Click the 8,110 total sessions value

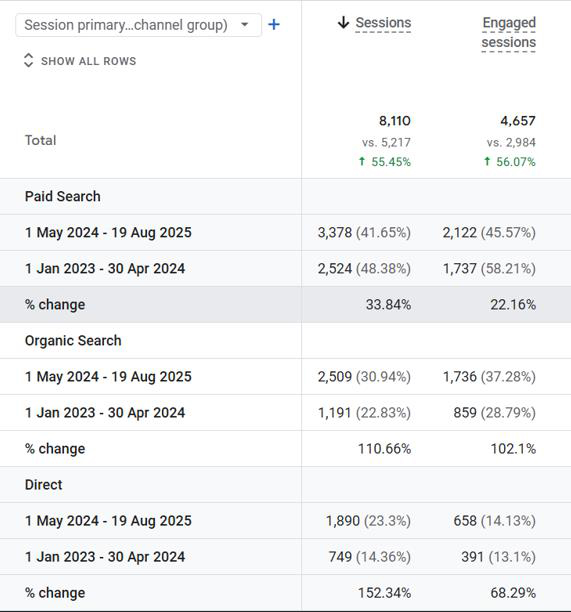[395, 121]
